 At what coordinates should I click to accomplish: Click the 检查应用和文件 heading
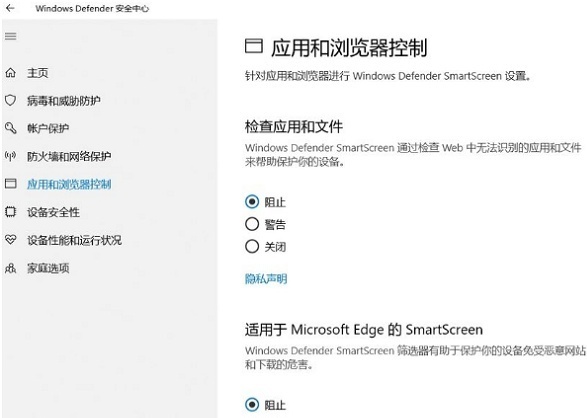point(294,126)
